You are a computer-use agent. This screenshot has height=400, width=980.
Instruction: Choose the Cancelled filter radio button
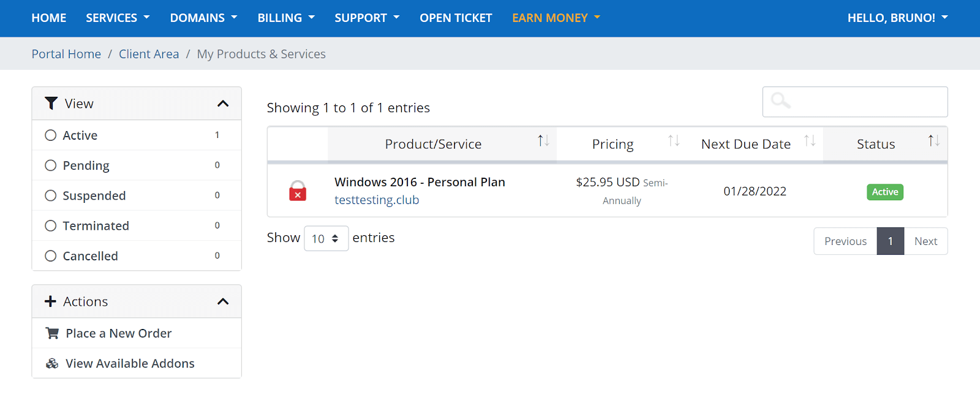(x=51, y=256)
